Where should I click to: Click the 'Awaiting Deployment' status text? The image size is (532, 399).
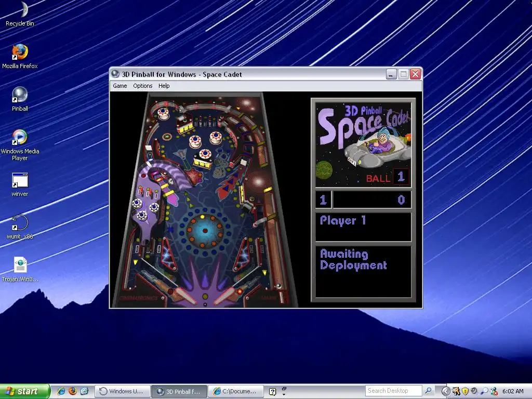[353, 260]
